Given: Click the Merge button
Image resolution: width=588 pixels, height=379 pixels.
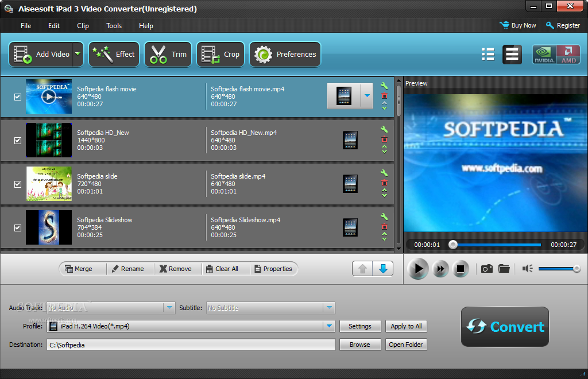Looking at the screenshot, I should click(78, 269).
